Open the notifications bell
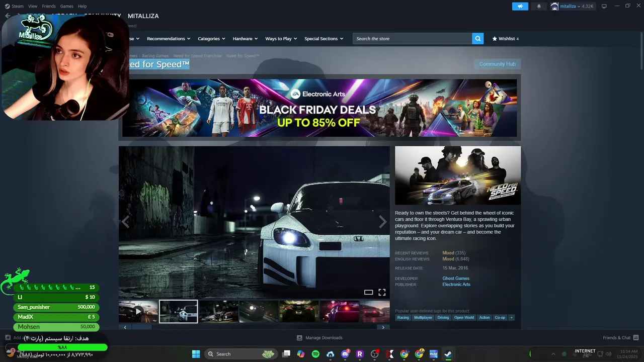The image size is (644, 362). pos(539,6)
